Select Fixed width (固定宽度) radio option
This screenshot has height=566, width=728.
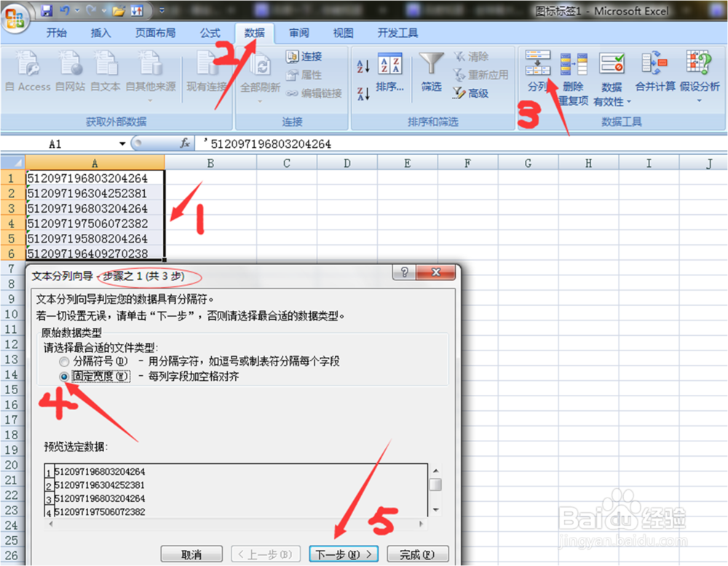[x=64, y=377]
